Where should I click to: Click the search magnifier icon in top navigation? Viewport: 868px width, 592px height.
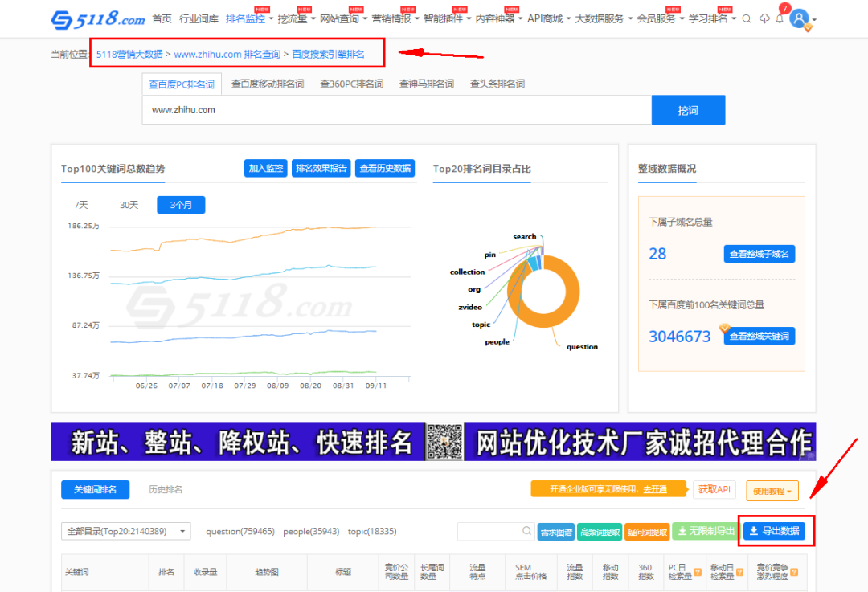click(747, 18)
